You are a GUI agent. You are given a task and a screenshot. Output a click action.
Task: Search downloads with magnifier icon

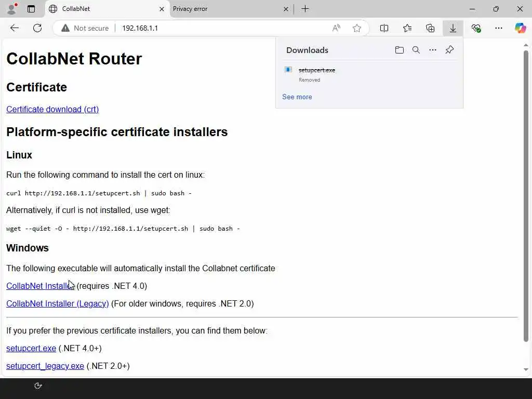tap(416, 50)
